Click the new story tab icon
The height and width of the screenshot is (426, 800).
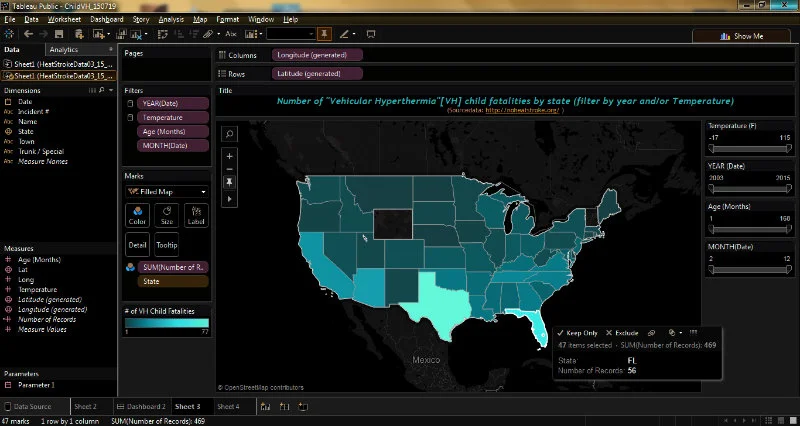[303, 407]
